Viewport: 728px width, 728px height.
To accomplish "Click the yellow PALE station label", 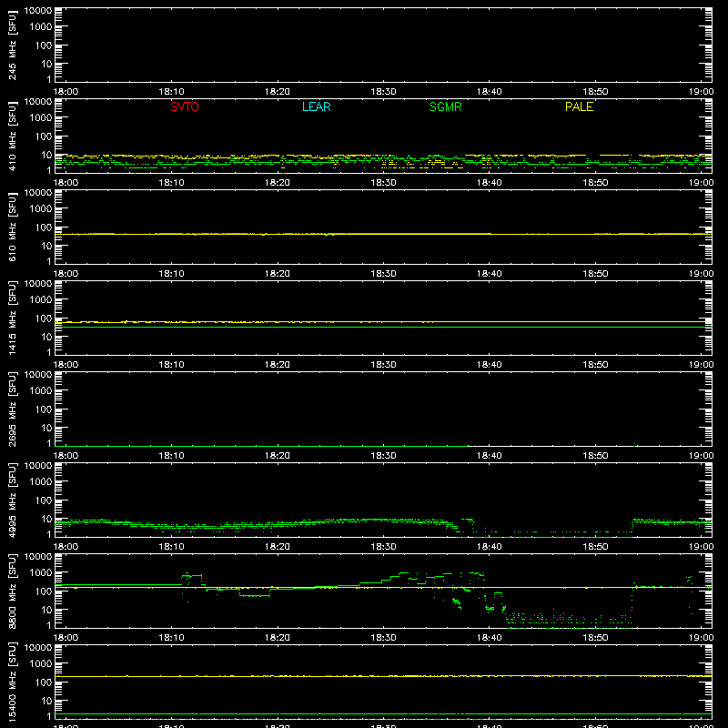I will [x=579, y=106].
